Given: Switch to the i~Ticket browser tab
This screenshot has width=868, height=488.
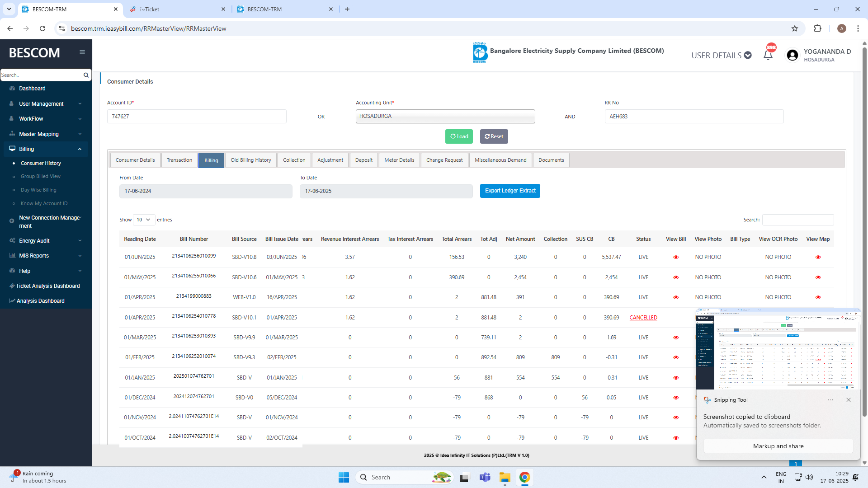Looking at the screenshot, I should (176, 9).
